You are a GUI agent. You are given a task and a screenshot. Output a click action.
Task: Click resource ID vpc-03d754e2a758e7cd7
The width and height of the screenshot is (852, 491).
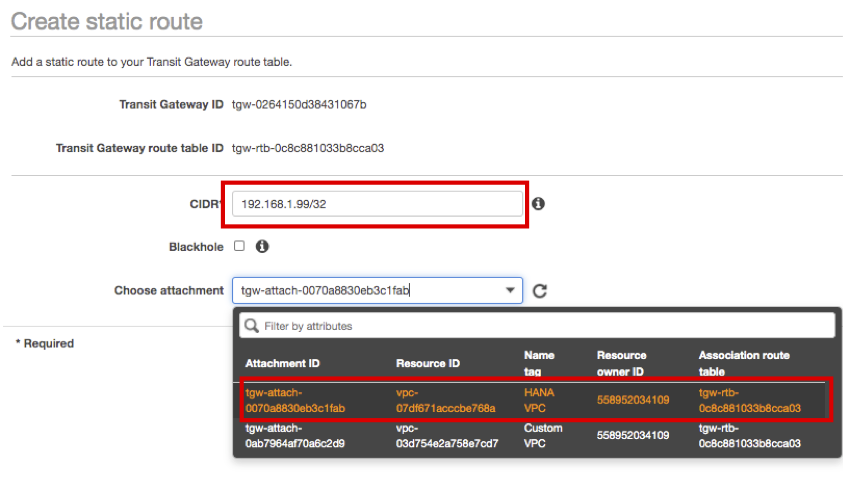(445, 436)
